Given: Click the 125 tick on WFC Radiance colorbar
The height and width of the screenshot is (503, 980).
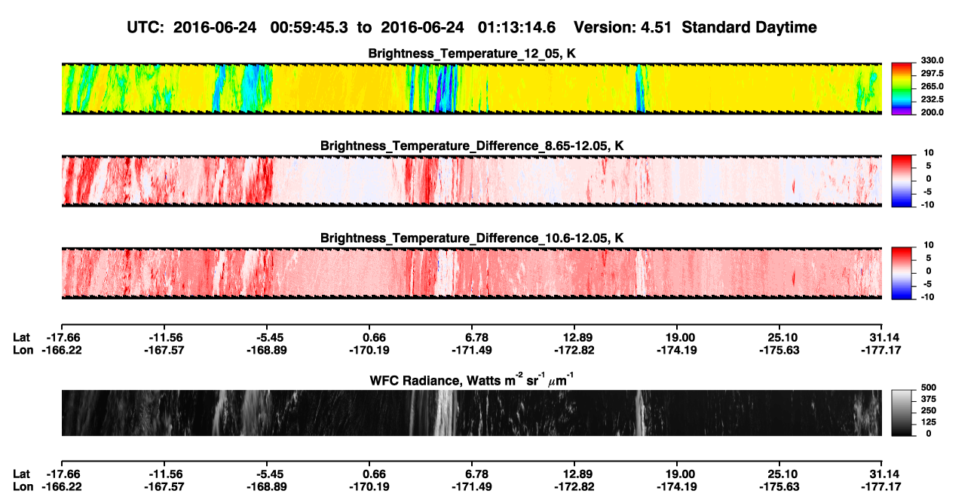Looking at the screenshot, I should tap(929, 422).
